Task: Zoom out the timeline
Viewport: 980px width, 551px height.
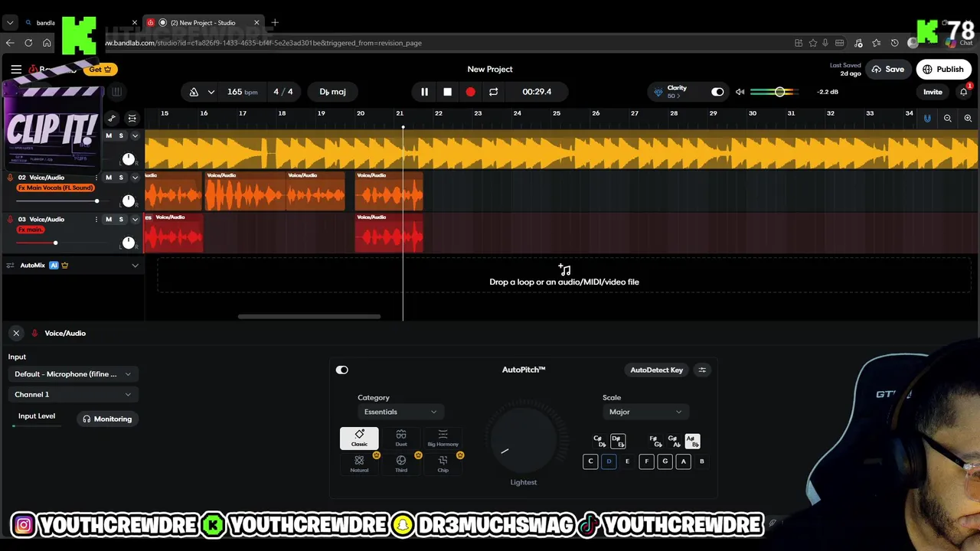Action: click(948, 118)
